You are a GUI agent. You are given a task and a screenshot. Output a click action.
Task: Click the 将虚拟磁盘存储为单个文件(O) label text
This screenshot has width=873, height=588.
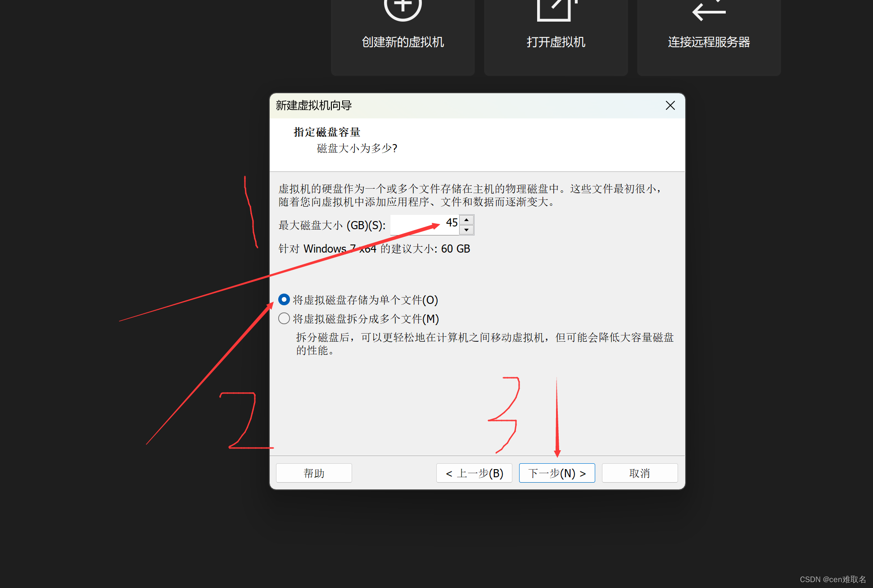coord(365,300)
